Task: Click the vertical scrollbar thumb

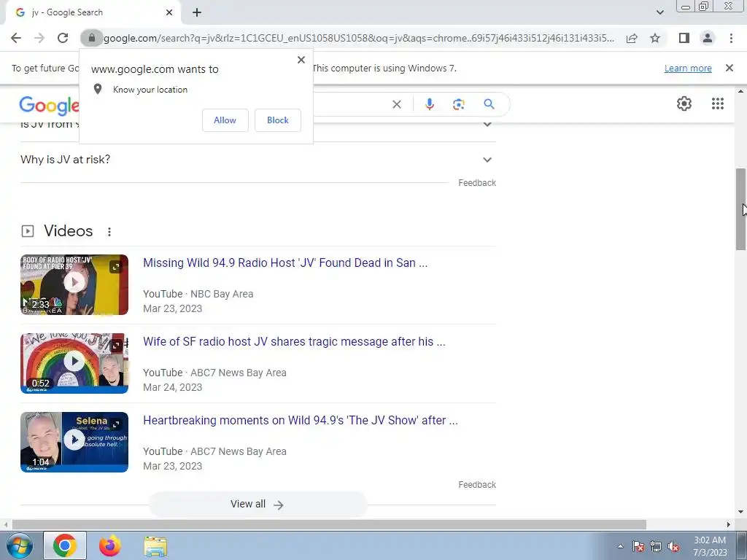Action: point(740,209)
